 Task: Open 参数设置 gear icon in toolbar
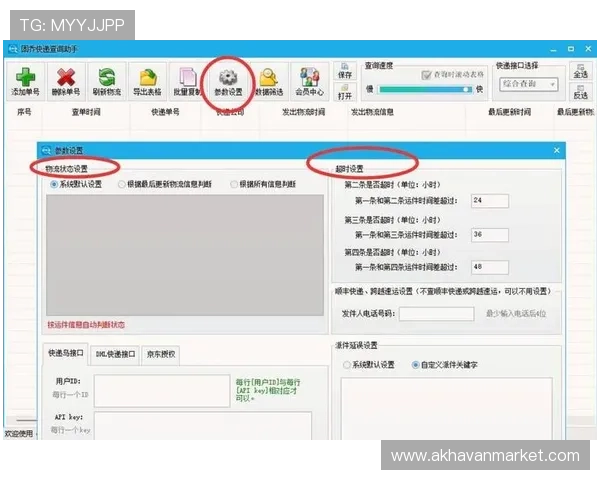(x=228, y=81)
